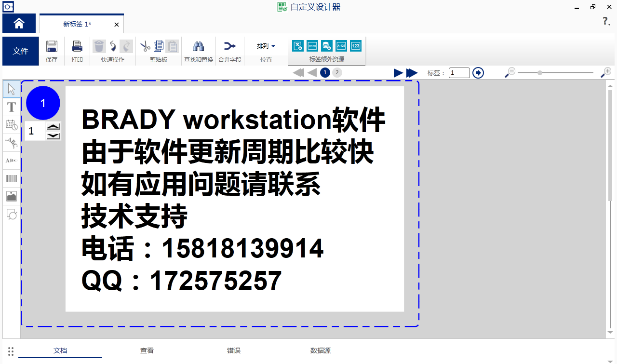Select the pointer selection tool
This screenshot has width=617, height=364.
12,89
